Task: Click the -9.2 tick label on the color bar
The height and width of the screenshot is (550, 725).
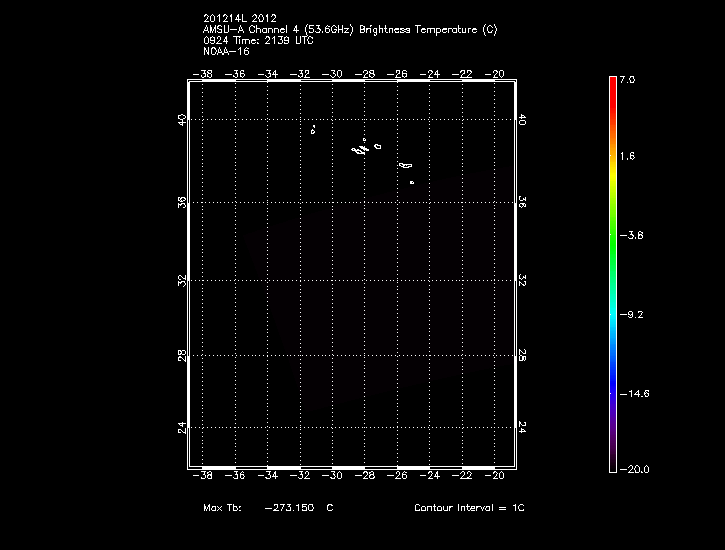Action: click(x=634, y=314)
